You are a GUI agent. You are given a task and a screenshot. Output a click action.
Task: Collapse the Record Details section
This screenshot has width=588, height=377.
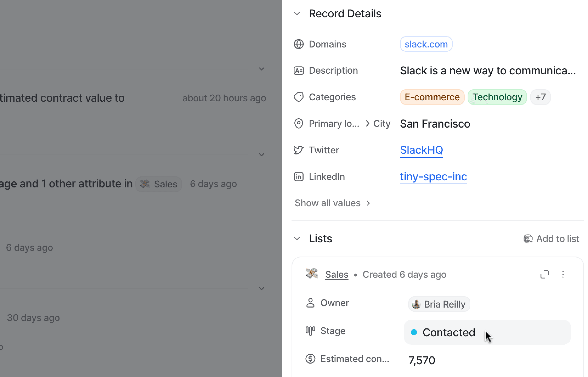click(x=297, y=14)
